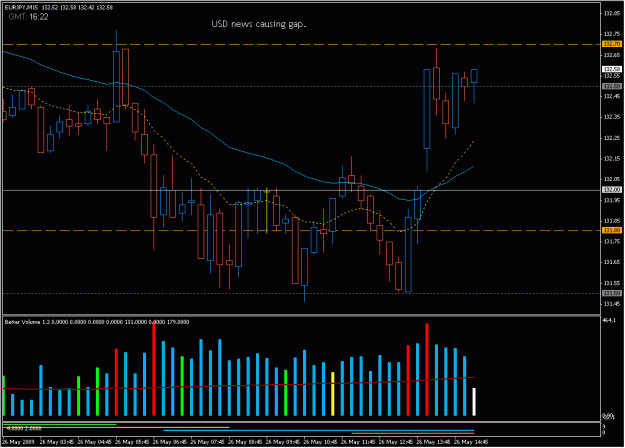625x448 pixels.
Task: Click the '26 May 07:45' time axis label
Action: pos(207,442)
